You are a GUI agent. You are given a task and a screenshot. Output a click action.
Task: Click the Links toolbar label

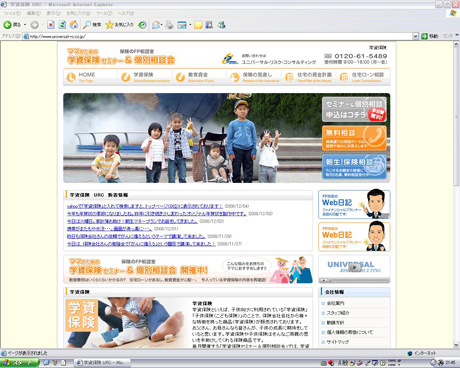448,36
